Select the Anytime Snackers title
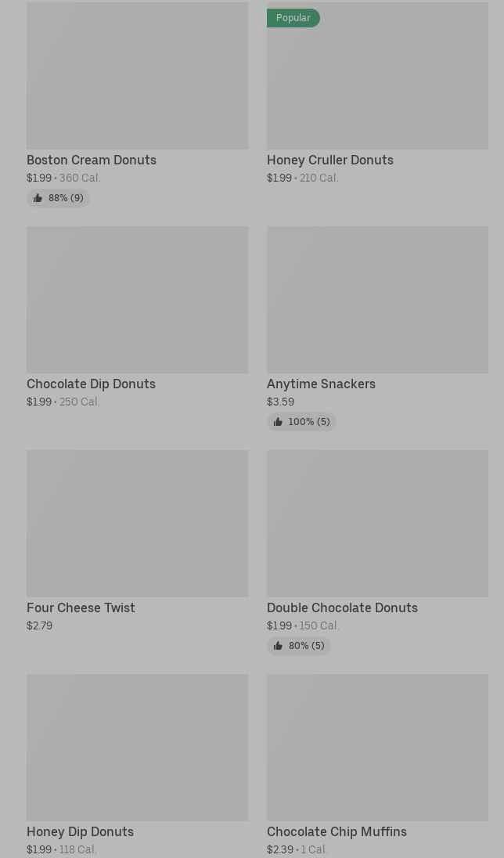This screenshot has width=504, height=858. [321, 384]
